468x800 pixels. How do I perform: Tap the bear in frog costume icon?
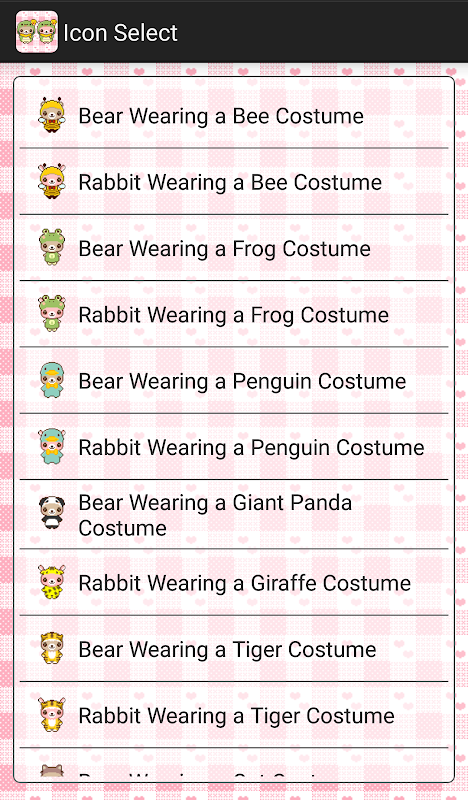[52, 248]
